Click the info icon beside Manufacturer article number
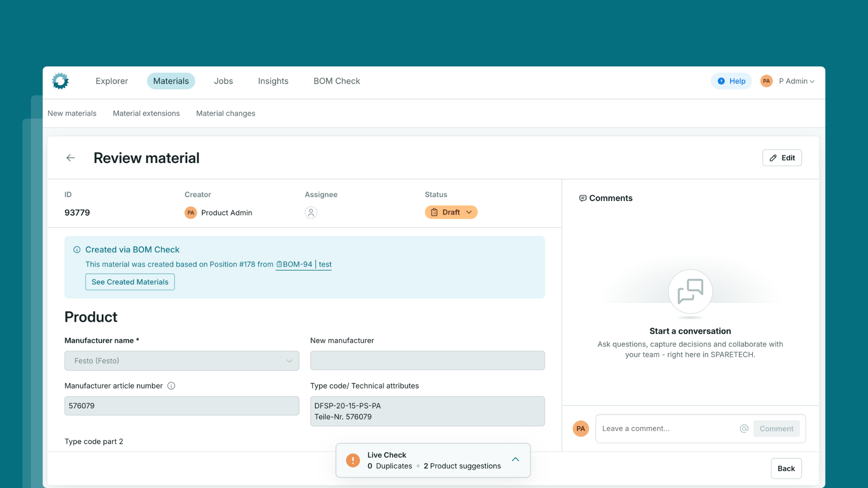 [171, 386]
